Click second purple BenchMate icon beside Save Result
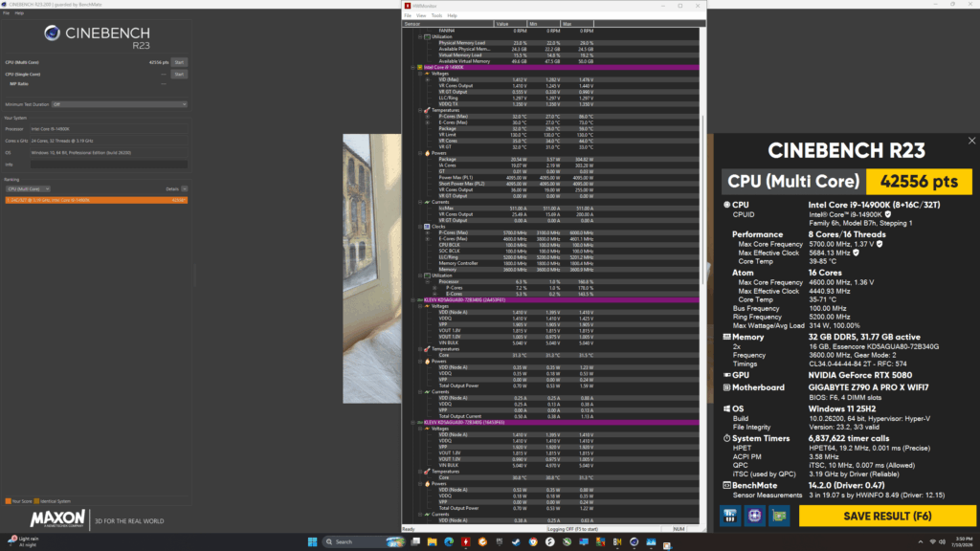980x551 pixels. tap(754, 516)
